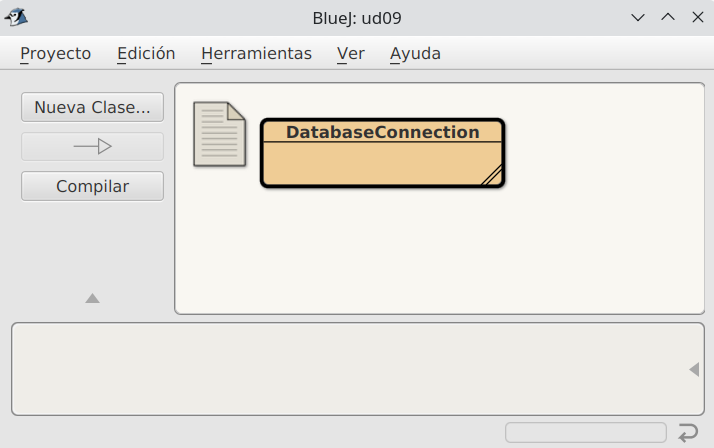Open the Herramientas menu

tap(256, 54)
